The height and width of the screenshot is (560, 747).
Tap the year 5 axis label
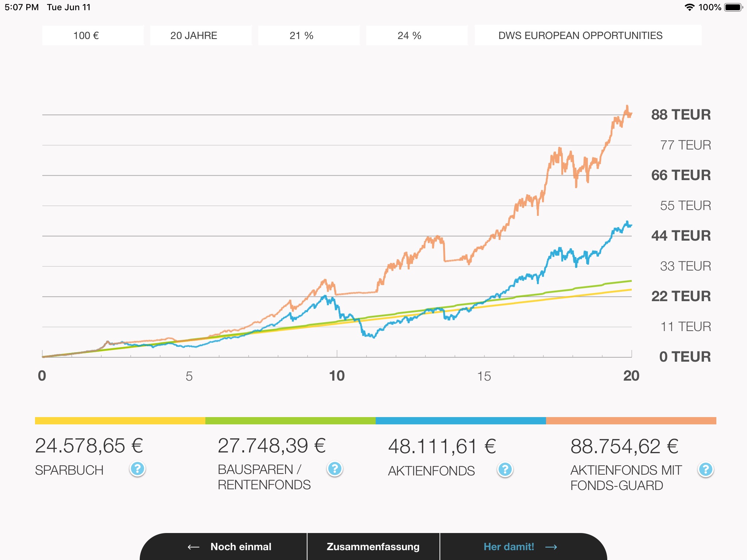click(189, 376)
